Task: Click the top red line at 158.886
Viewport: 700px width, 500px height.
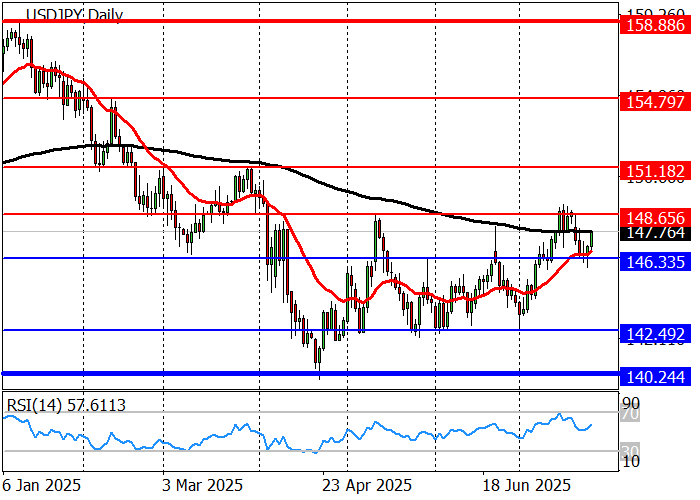Action: (x=300, y=20)
